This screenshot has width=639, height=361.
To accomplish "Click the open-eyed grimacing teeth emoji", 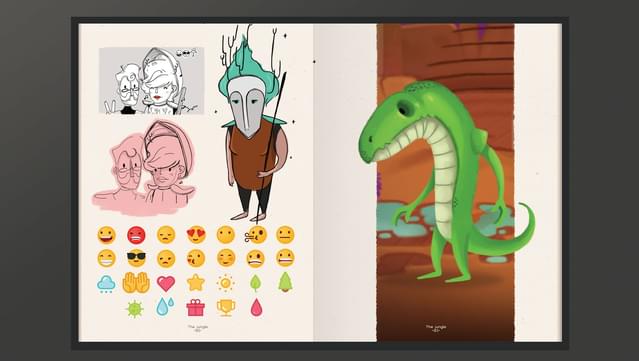I will [285, 259].
